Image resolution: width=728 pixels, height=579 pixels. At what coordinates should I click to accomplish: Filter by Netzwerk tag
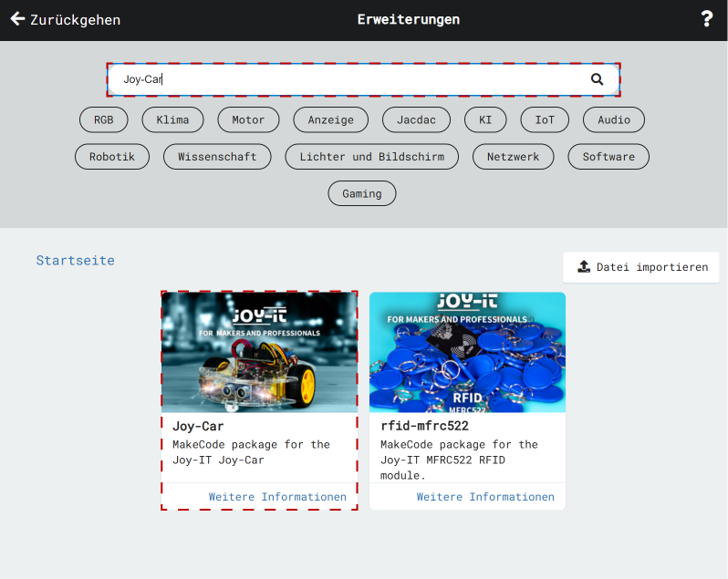click(x=513, y=157)
